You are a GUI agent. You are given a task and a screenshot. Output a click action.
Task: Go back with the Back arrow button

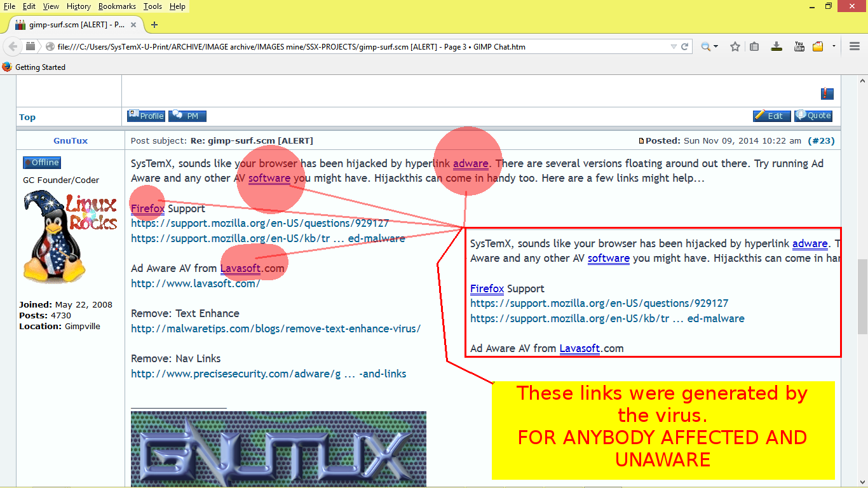coord(12,46)
